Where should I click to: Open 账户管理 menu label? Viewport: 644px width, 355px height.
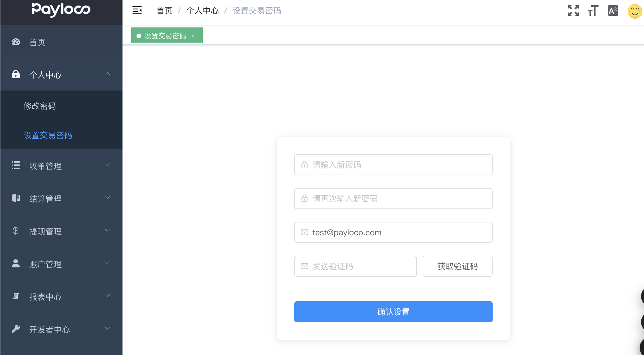point(45,264)
